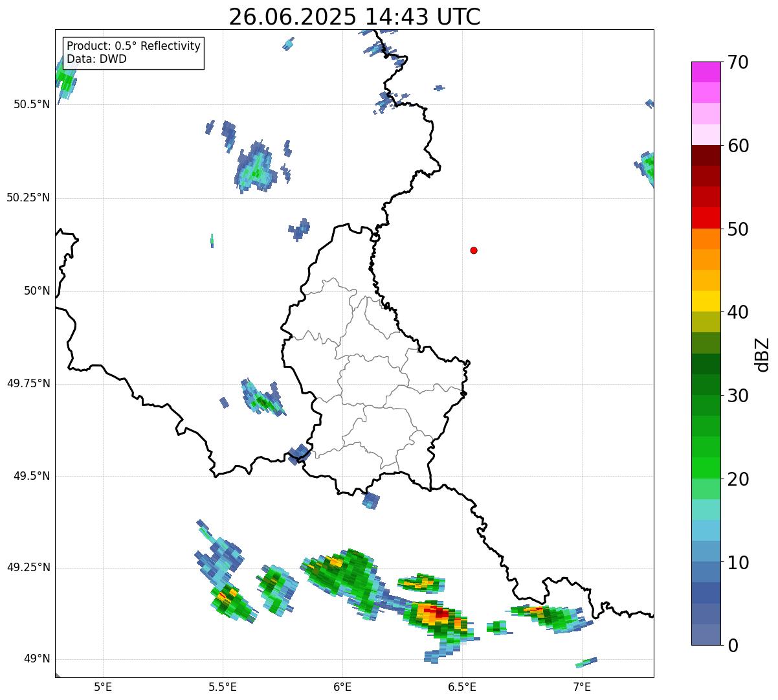
Task: Click the 49°N latitude label
Action: tap(38, 659)
